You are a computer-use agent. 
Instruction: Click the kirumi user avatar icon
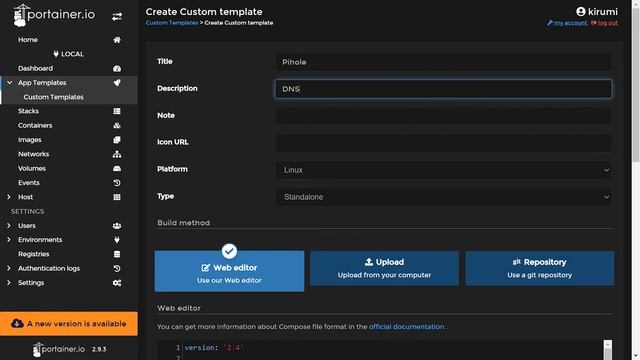(x=581, y=11)
